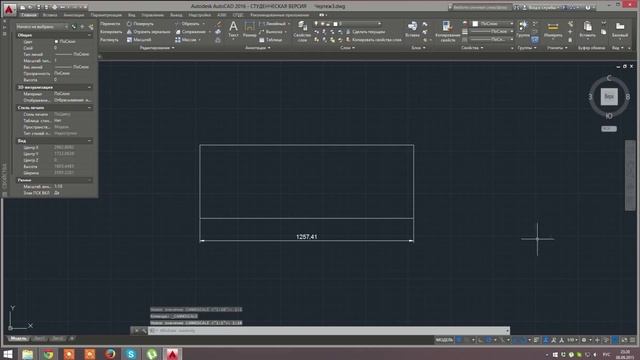Switch to the Параметризация ribbon tab
The height and width of the screenshot is (360, 640).
click(x=106, y=15)
